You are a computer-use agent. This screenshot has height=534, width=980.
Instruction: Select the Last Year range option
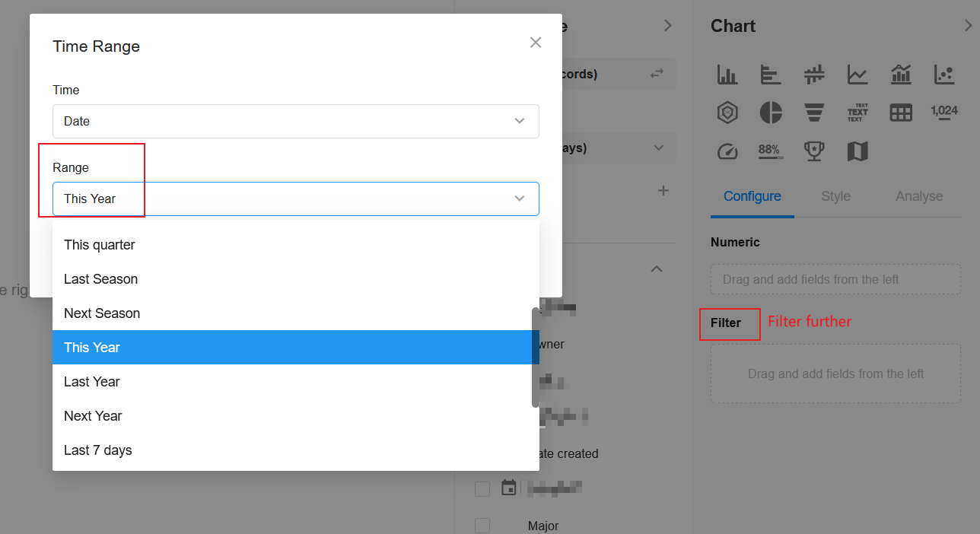point(92,382)
